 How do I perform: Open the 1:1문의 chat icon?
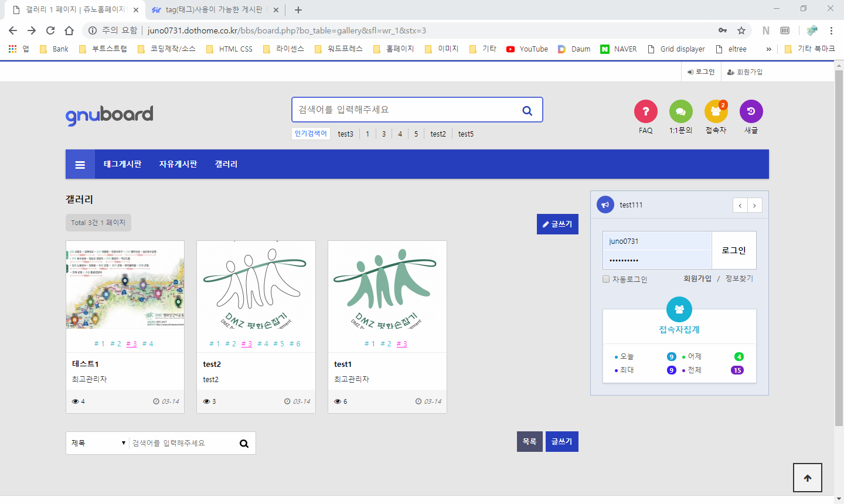(x=680, y=111)
